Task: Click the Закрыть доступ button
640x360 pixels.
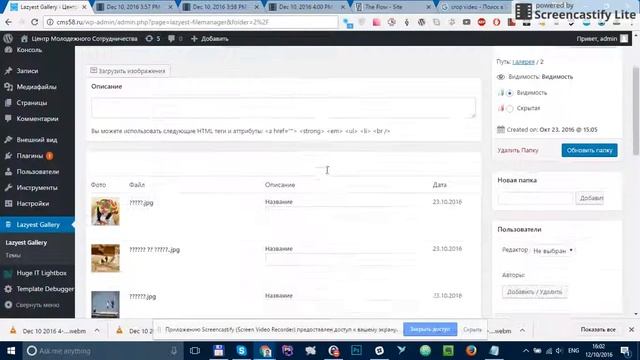Action: (430, 329)
